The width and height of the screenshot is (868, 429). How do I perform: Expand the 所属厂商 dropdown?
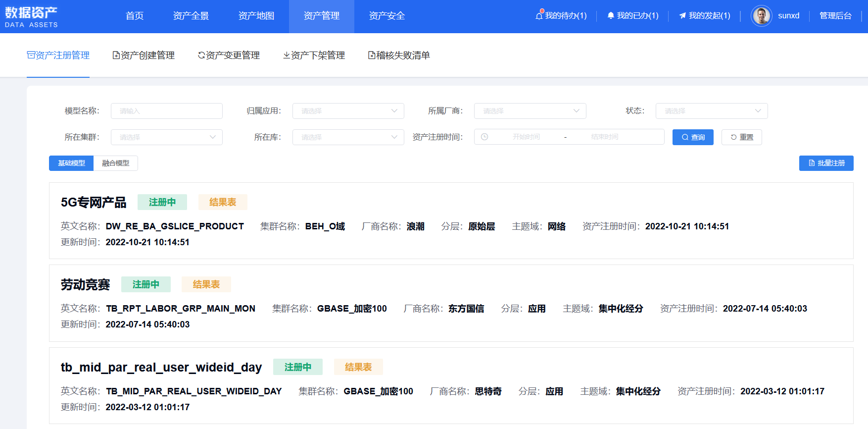click(530, 111)
